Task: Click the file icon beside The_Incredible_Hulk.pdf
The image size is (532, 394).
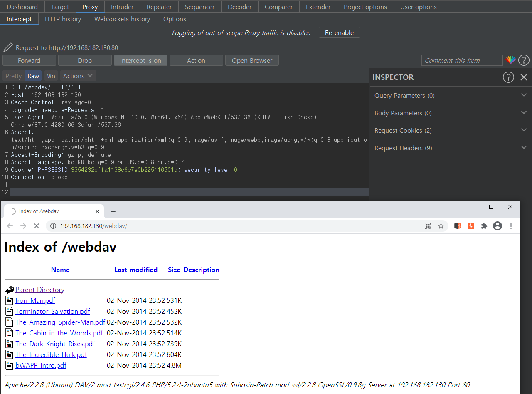Action: tap(9, 354)
